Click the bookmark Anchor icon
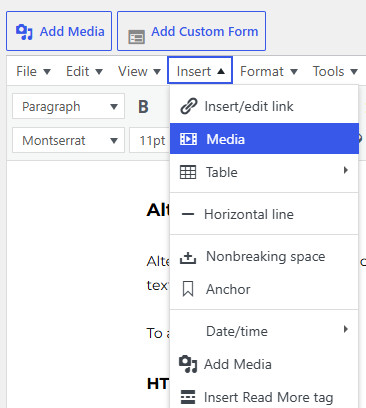This screenshot has height=408, width=366. click(188, 289)
